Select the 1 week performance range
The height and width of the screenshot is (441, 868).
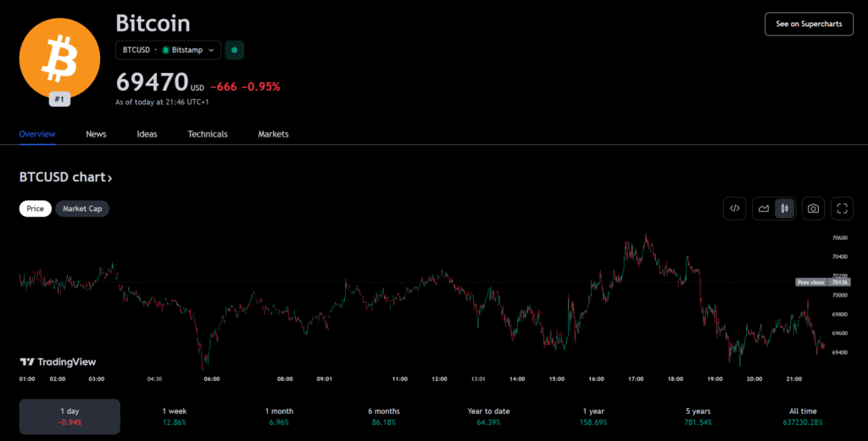[175, 416]
